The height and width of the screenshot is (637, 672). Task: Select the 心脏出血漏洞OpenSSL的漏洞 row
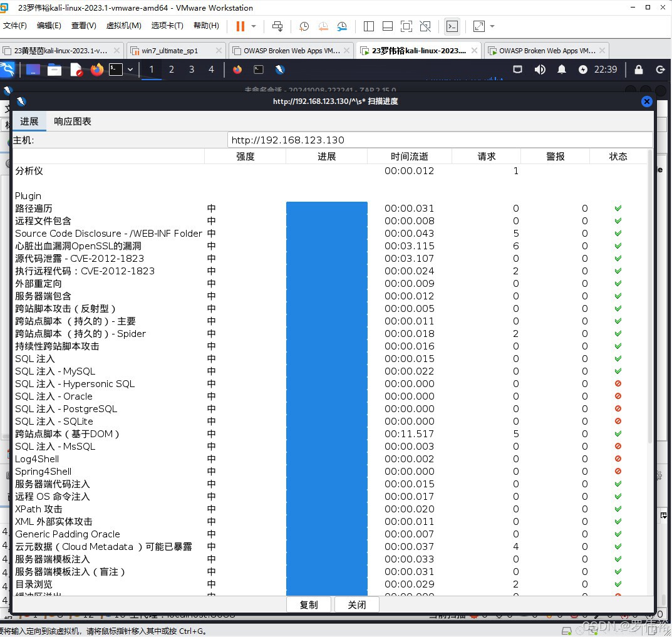click(330, 246)
